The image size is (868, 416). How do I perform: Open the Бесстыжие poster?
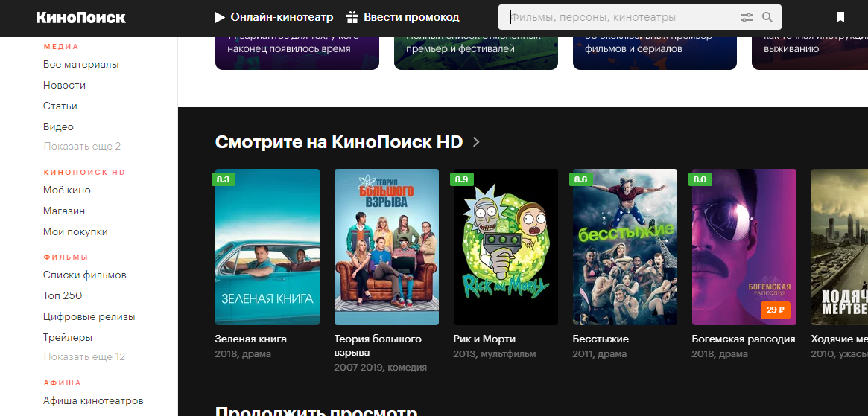pyautogui.click(x=625, y=247)
